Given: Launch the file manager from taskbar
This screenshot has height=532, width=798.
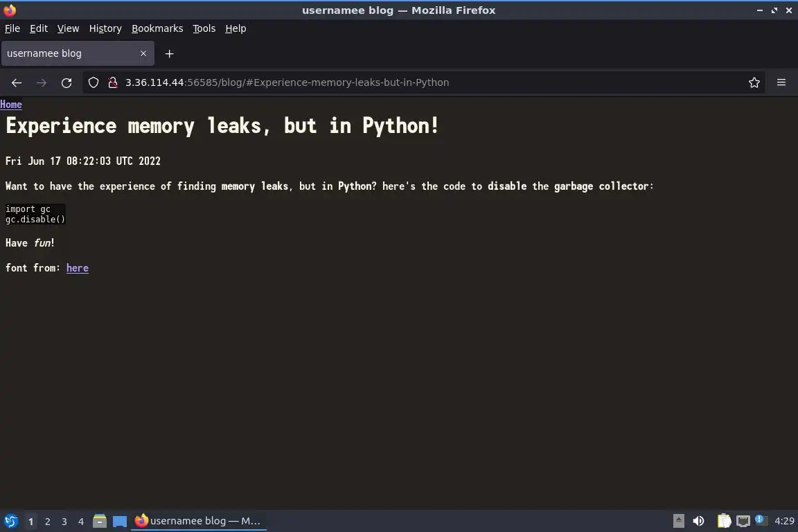Looking at the screenshot, I should point(100,521).
